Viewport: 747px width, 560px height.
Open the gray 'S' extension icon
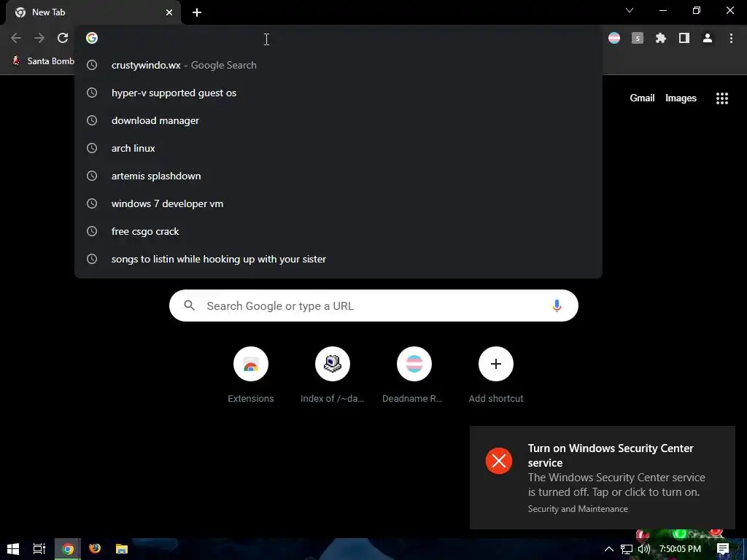pos(638,38)
